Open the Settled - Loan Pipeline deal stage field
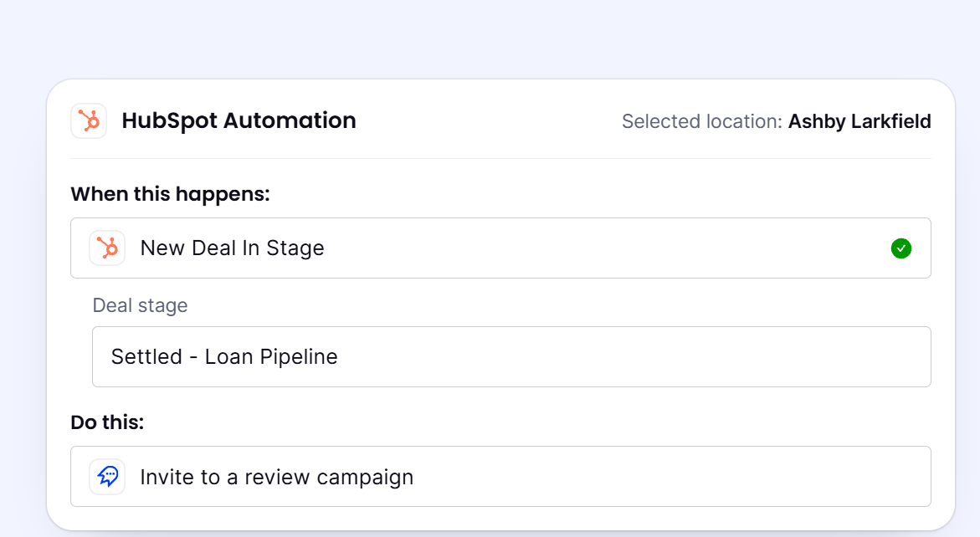Screen dimensions: 980x537 511,356
